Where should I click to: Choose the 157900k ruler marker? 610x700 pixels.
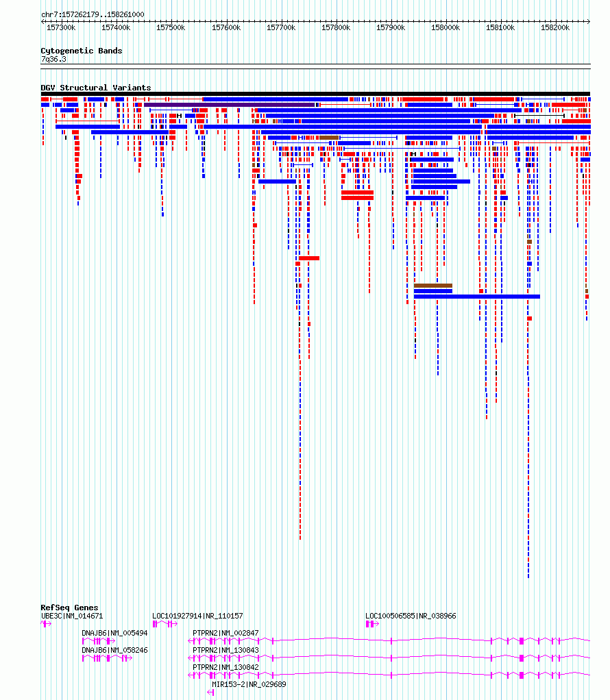click(391, 27)
